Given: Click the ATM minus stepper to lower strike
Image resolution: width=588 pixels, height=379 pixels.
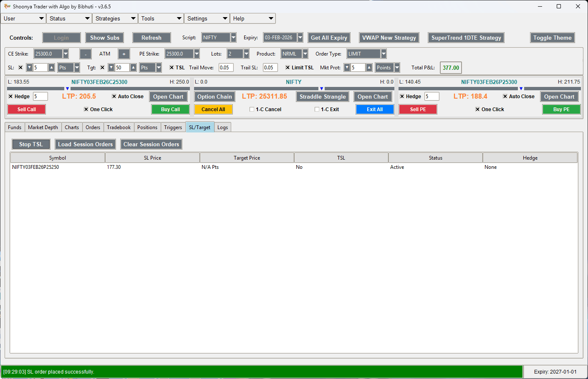Looking at the screenshot, I should 86,53.
